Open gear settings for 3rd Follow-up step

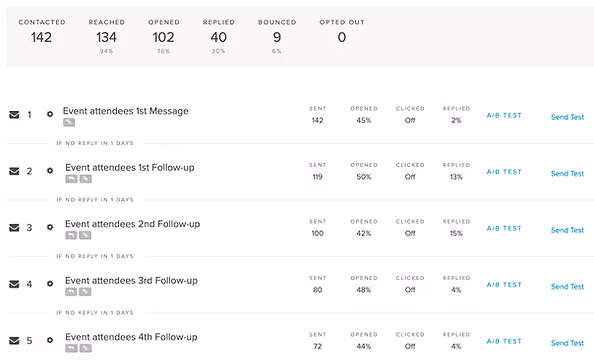[x=50, y=283]
